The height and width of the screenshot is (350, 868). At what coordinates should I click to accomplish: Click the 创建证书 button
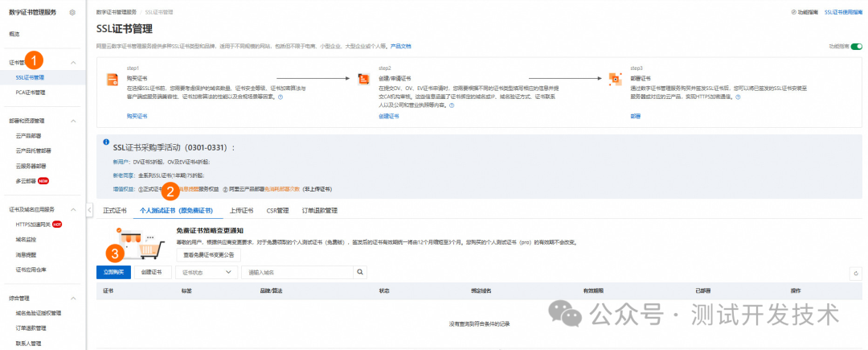(151, 273)
